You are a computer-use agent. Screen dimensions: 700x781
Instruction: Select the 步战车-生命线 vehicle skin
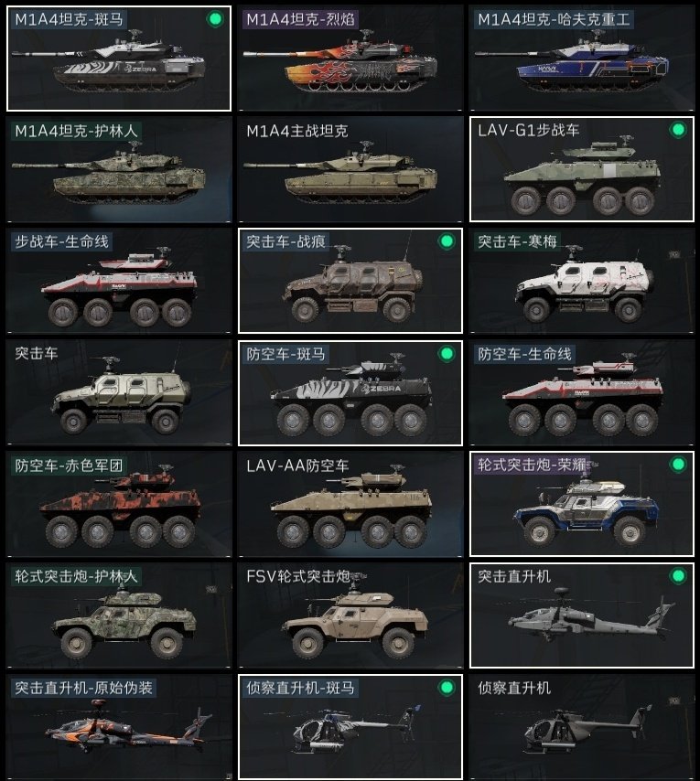119,281
